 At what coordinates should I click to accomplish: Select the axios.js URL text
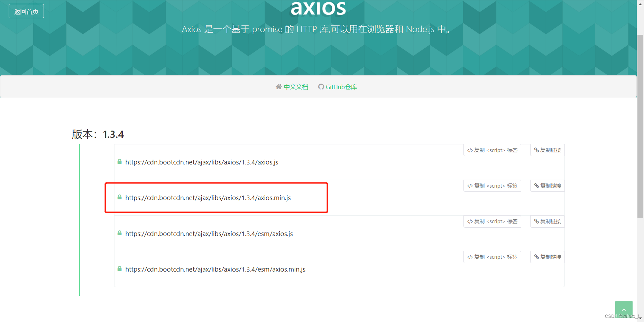click(202, 162)
